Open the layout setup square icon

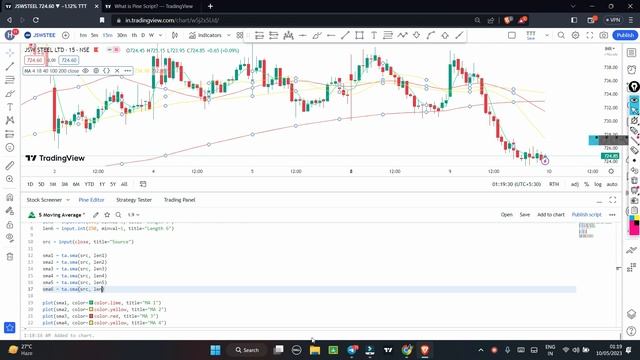tap(512, 36)
